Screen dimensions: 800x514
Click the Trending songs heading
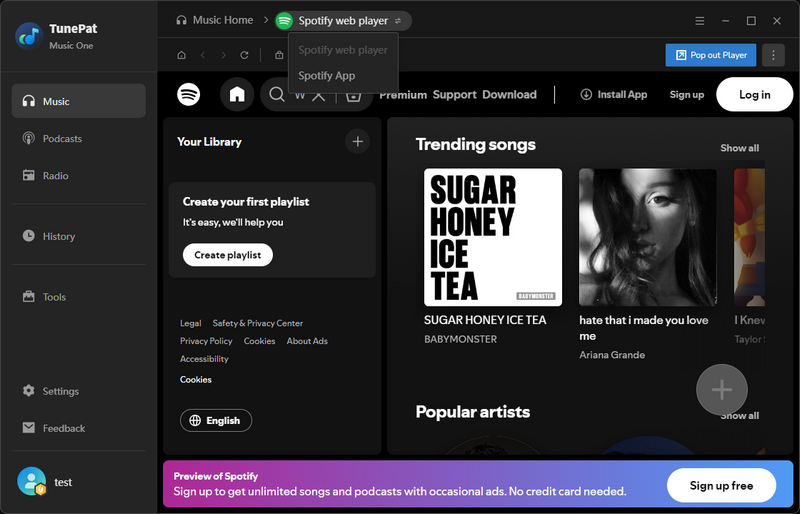point(476,144)
